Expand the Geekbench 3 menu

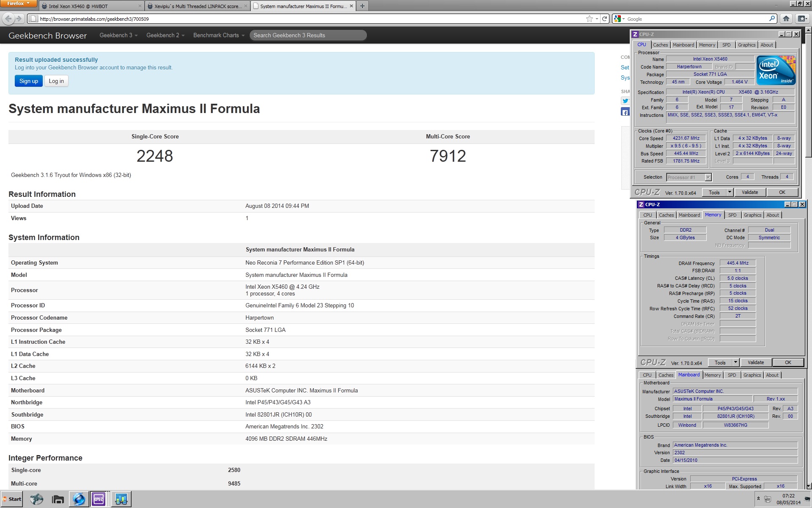pos(118,35)
